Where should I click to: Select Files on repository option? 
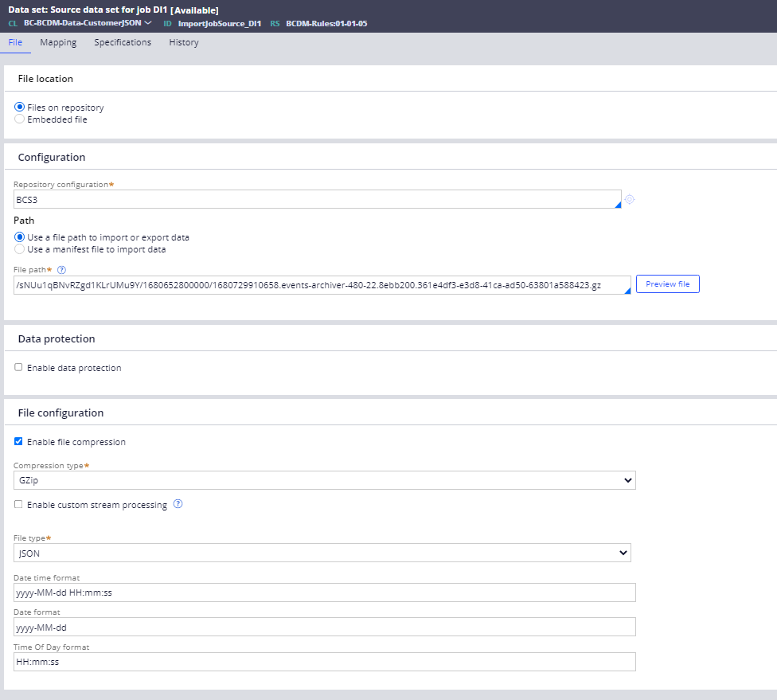coord(19,107)
